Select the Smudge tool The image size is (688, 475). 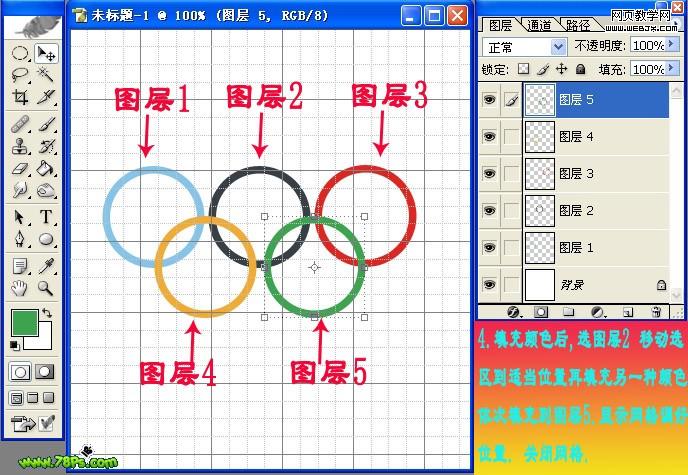(20, 190)
